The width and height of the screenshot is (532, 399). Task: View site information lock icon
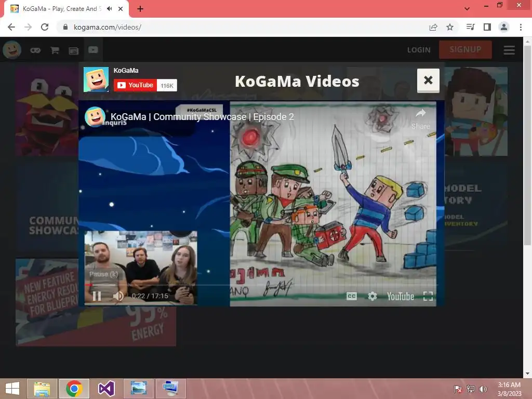tap(65, 27)
